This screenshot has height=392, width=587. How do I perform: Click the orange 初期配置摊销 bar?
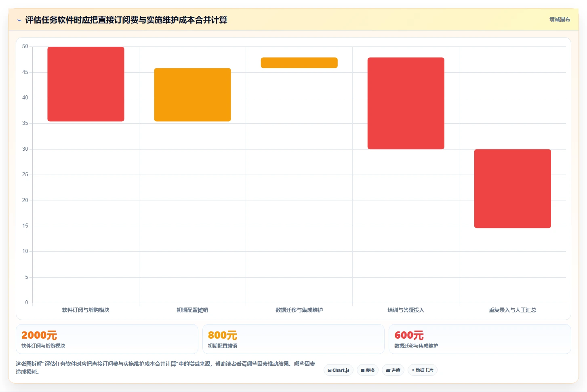coord(192,95)
